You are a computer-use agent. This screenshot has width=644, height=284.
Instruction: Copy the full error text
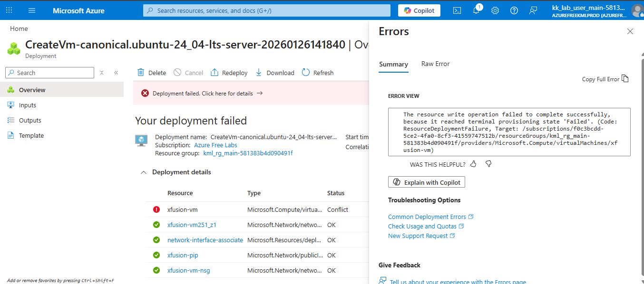(605, 79)
